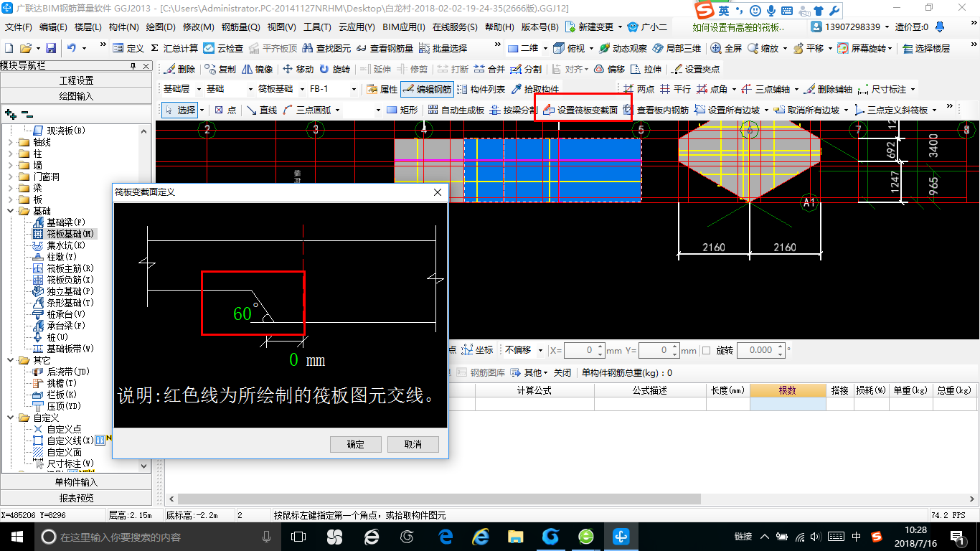Switch to 局部三维 partial 3D view

677,48
